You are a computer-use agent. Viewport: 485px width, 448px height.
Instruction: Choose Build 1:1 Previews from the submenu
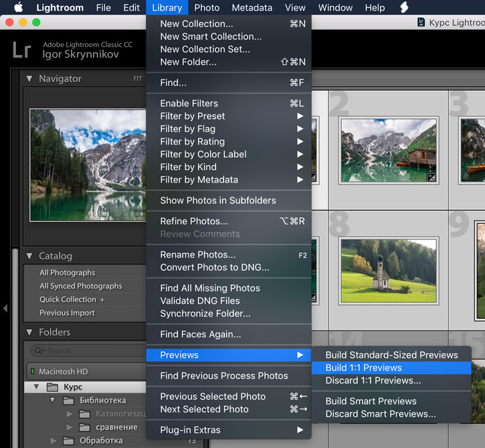click(363, 368)
